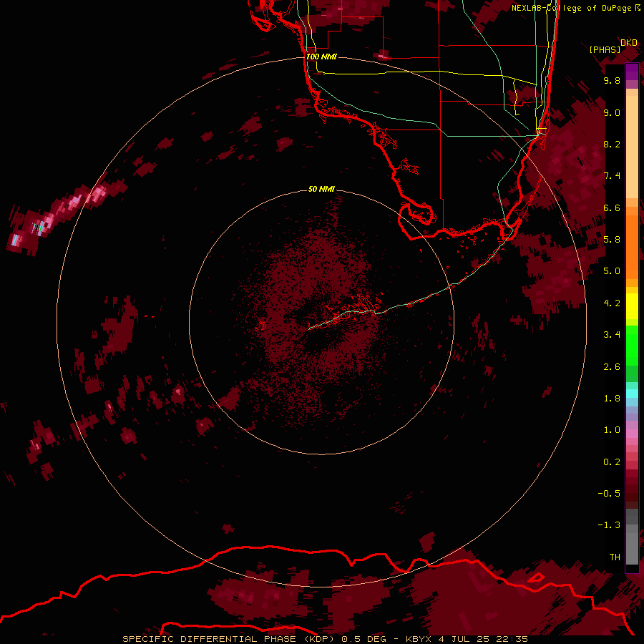644x644 pixels.
Task: Click the 8.2 value on color scale
Action: 612,144
